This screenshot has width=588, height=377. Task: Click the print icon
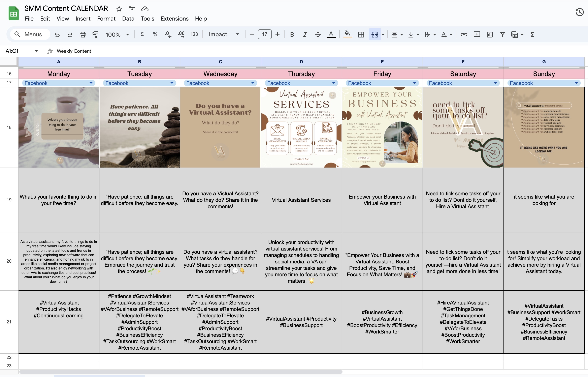pyautogui.click(x=83, y=34)
